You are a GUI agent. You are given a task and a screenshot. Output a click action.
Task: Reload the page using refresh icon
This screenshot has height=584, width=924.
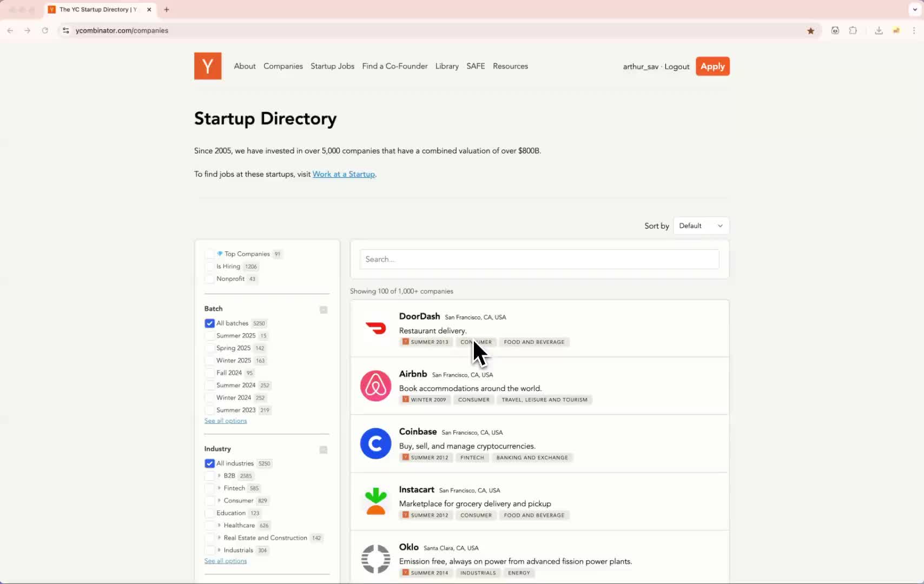(45, 31)
